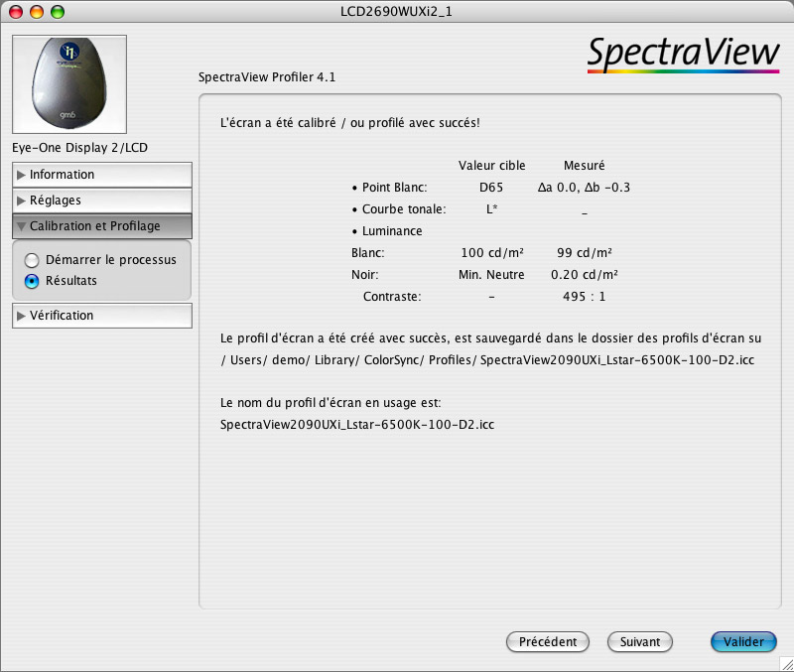This screenshot has height=672, width=794.
Task: Select the Démarrer le processus radio button
Action: click(x=32, y=260)
